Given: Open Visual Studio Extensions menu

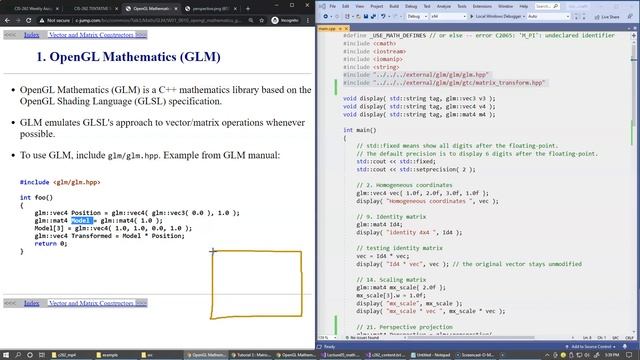Looking at the screenshot, I should tap(482, 6).
